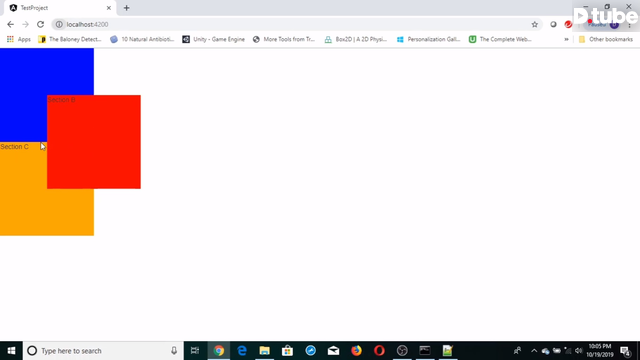Image resolution: width=640 pixels, height=360 pixels.
Task: Open Opera browser from the taskbar
Action: pyautogui.click(x=379, y=351)
